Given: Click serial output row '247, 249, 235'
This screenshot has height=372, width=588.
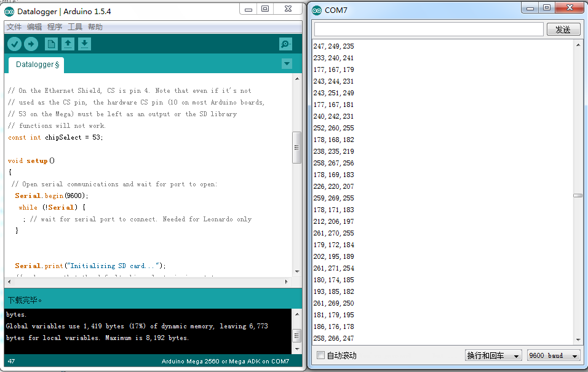Looking at the screenshot, I should tap(334, 46).
